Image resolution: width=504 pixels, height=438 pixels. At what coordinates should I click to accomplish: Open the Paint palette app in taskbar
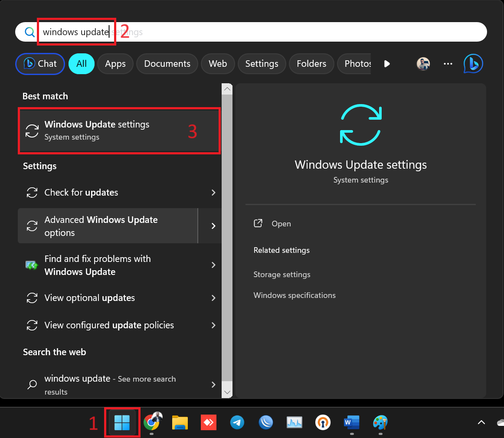(380, 422)
